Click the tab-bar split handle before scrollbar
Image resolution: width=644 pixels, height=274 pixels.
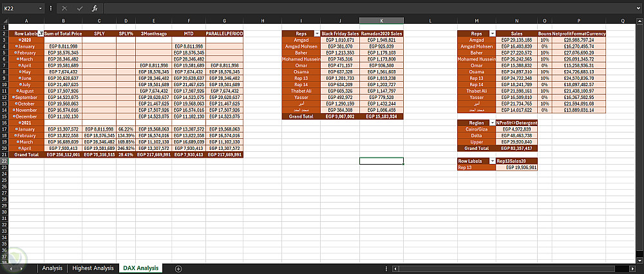click(x=386, y=269)
